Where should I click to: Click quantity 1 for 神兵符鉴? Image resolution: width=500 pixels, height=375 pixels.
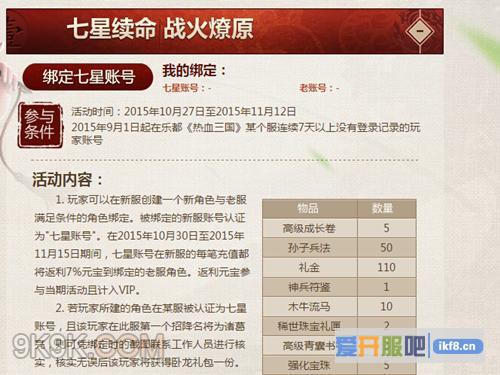click(x=387, y=287)
